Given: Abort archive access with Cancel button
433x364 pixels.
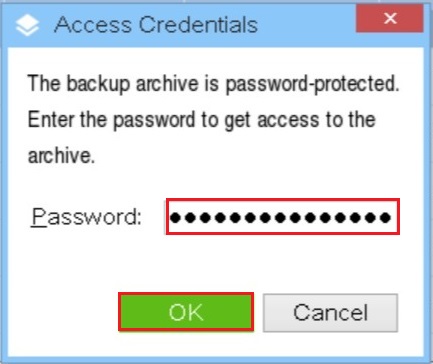Looking at the screenshot, I should [330, 313].
